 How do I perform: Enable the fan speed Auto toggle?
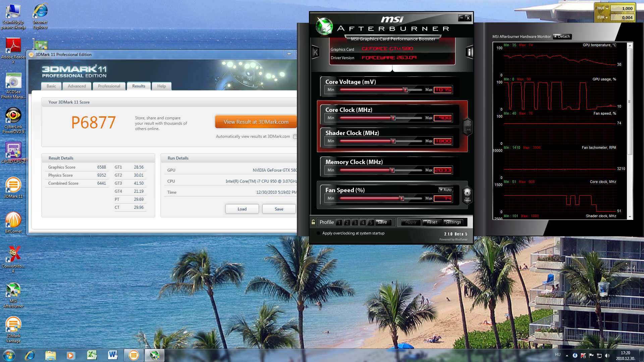[x=445, y=190]
